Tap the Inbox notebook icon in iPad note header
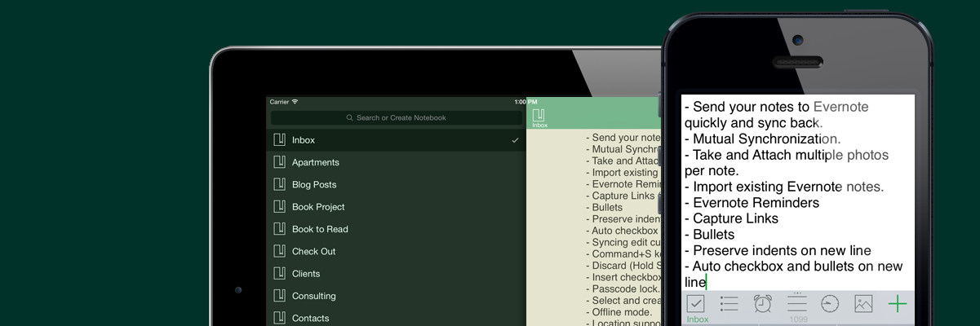This screenshot has width=980, height=326. [x=539, y=115]
